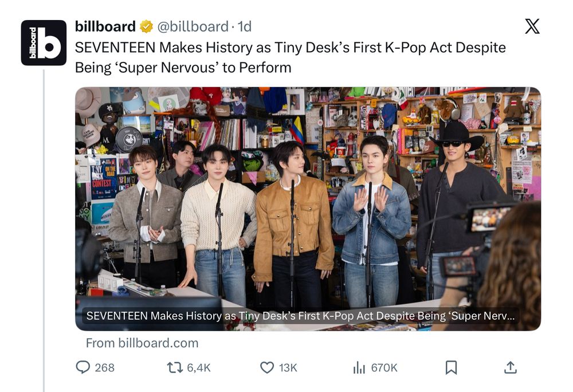The width and height of the screenshot is (573, 392).
Task: Repost using the retweet arrows icon
Action: click(x=174, y=367)
